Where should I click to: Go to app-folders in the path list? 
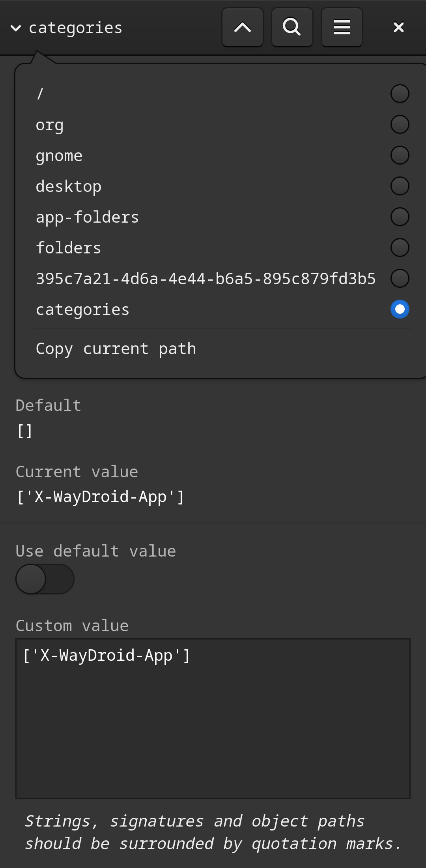coord(87,217)
